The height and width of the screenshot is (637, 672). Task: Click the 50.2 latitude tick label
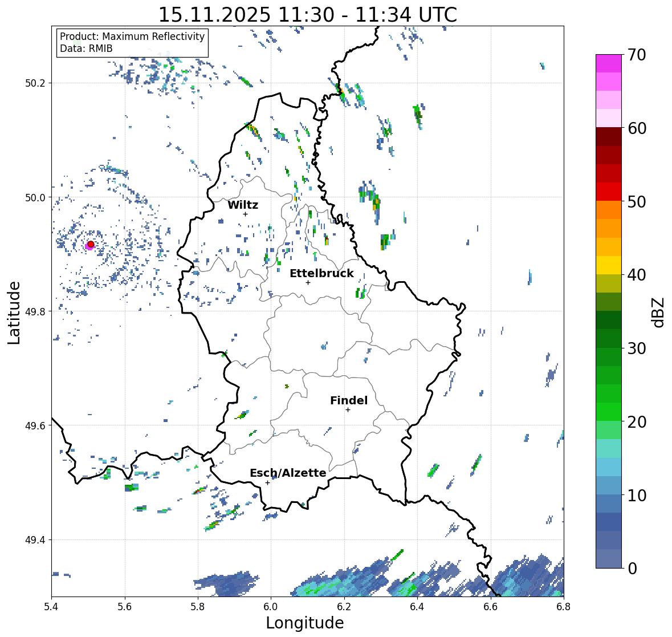(x=36, y=83)
